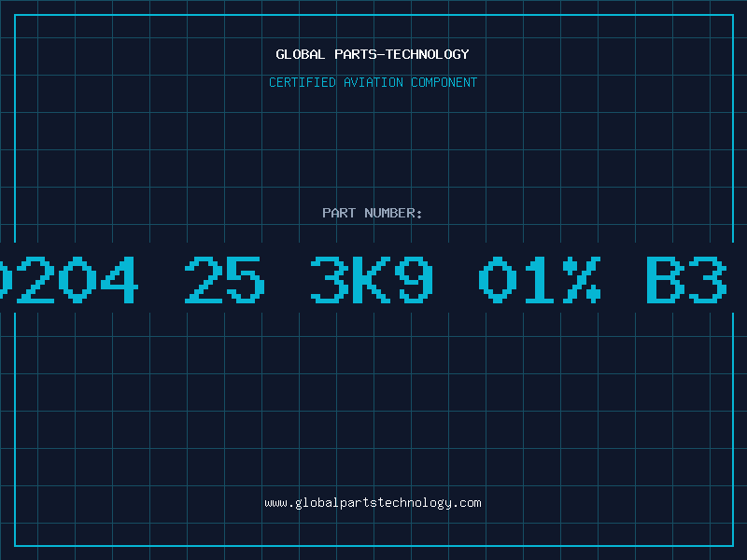Open the www.globalpartstechnology.com link
747x560 pixels.
point(373,503)
